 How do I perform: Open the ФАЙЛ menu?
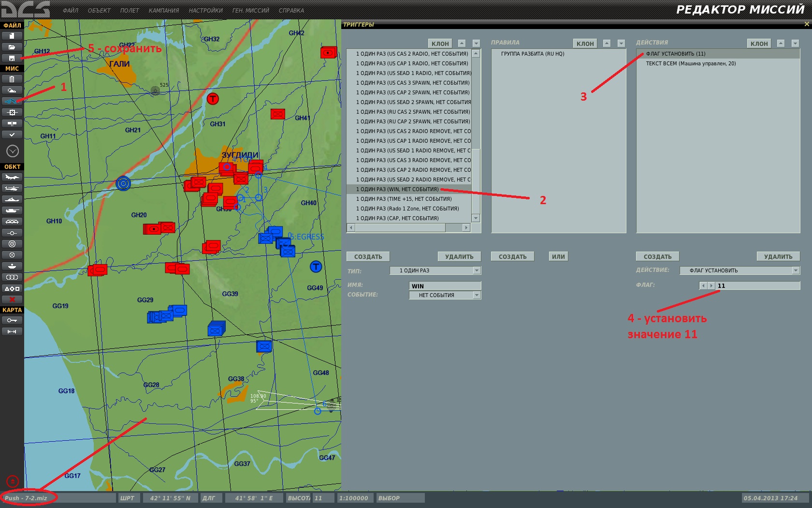71,10
